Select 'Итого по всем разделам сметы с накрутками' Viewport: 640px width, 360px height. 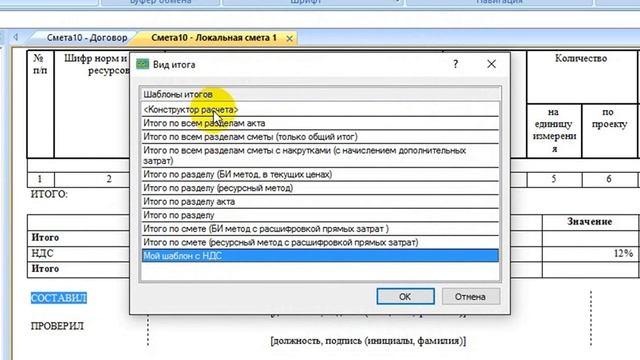click(x=320, y=156)
